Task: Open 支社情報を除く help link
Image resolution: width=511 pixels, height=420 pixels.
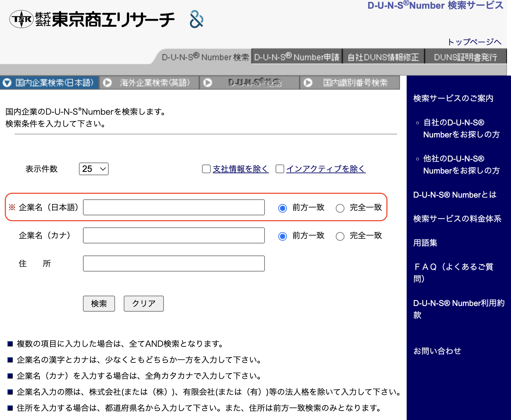Action: point(241,169)
